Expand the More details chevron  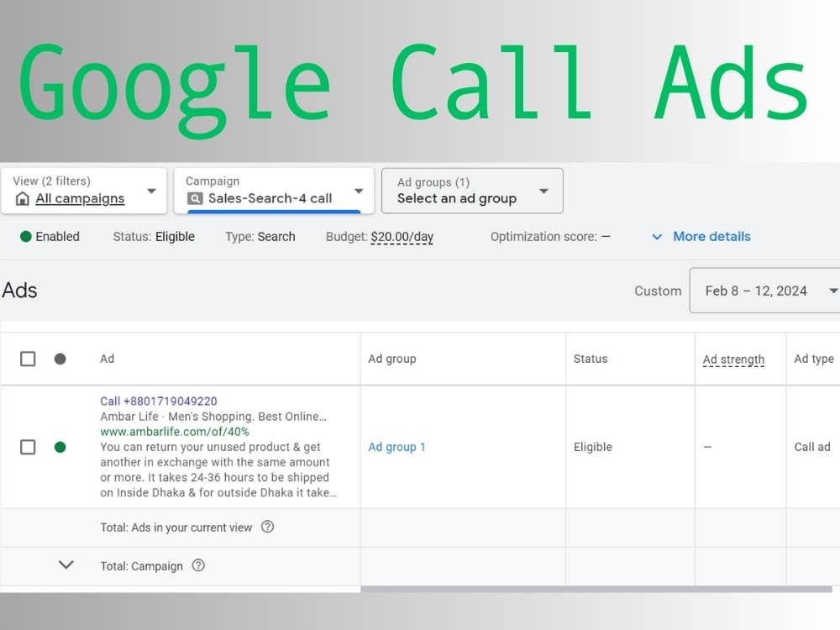point(657,237)
